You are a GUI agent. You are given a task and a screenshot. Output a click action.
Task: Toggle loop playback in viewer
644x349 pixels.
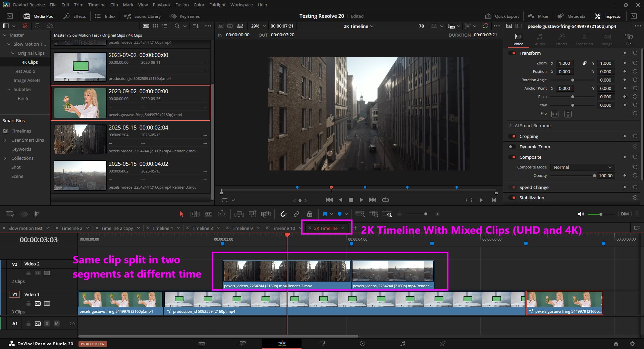(386, 200)
